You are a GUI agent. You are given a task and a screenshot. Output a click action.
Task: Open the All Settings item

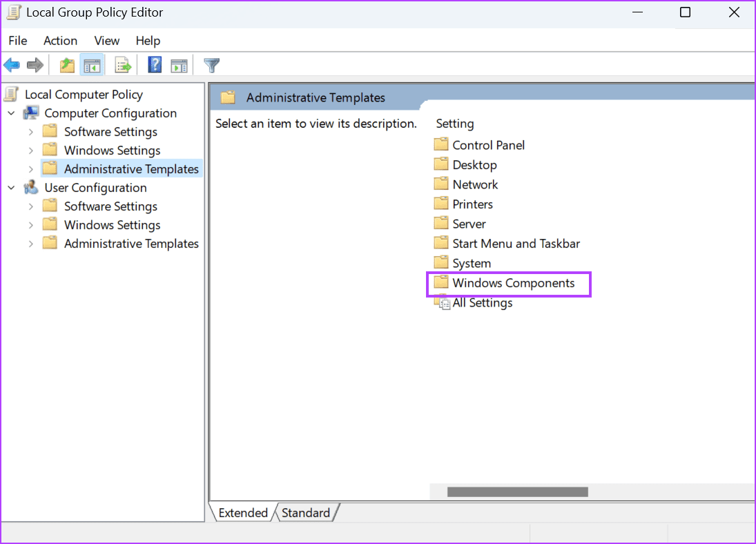[482, 302]
